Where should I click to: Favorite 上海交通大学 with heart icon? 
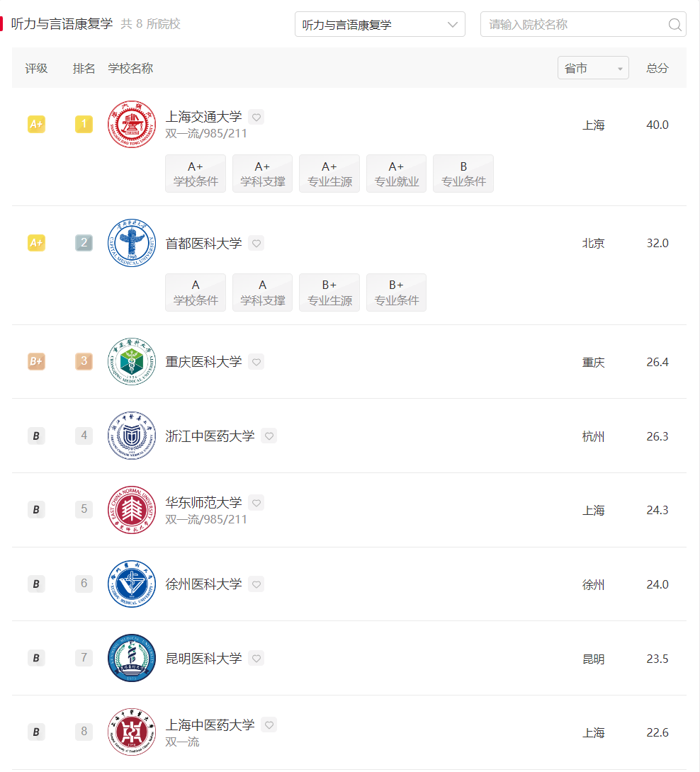click(x=256, y=117)
